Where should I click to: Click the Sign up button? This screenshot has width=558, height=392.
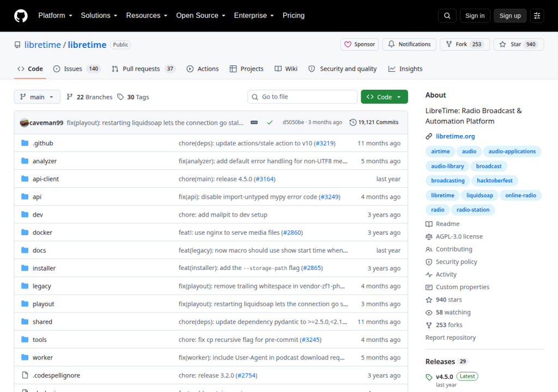coord(510,16)
